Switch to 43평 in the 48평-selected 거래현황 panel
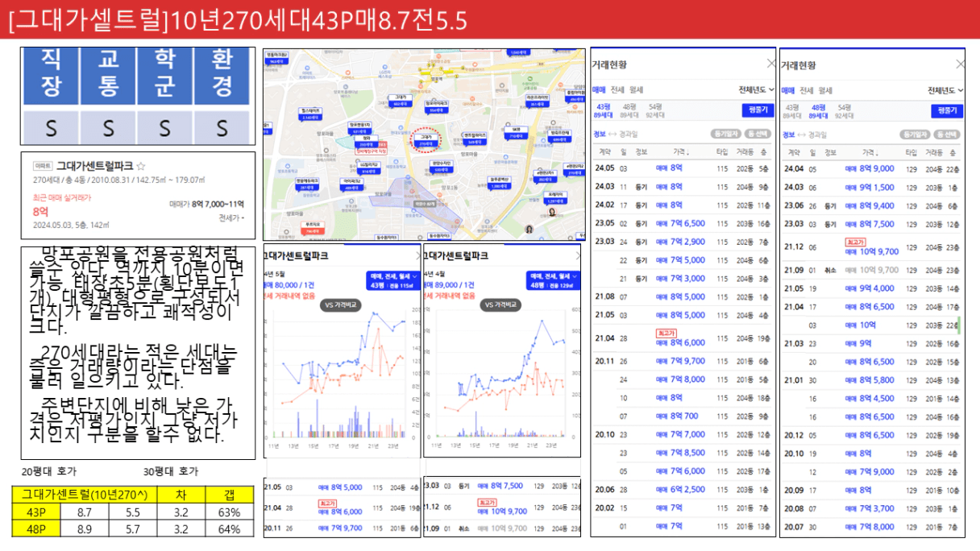The image size is (980, 551). [793, 110]
